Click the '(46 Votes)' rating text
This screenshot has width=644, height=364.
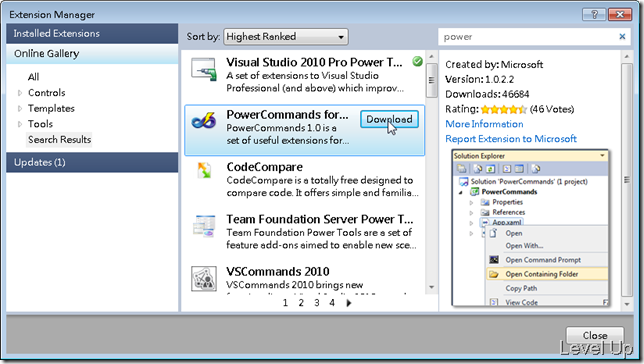click(x=552, y=109)
